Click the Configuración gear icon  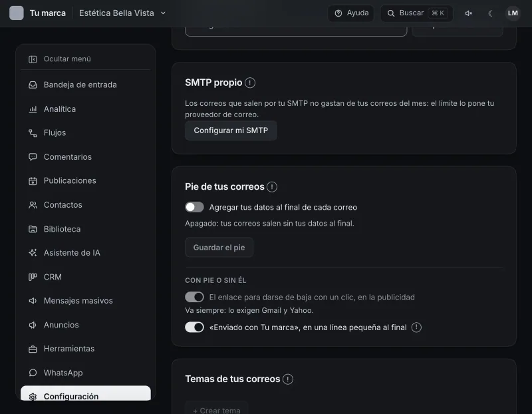pyautogui.click(x=33, y=396)
